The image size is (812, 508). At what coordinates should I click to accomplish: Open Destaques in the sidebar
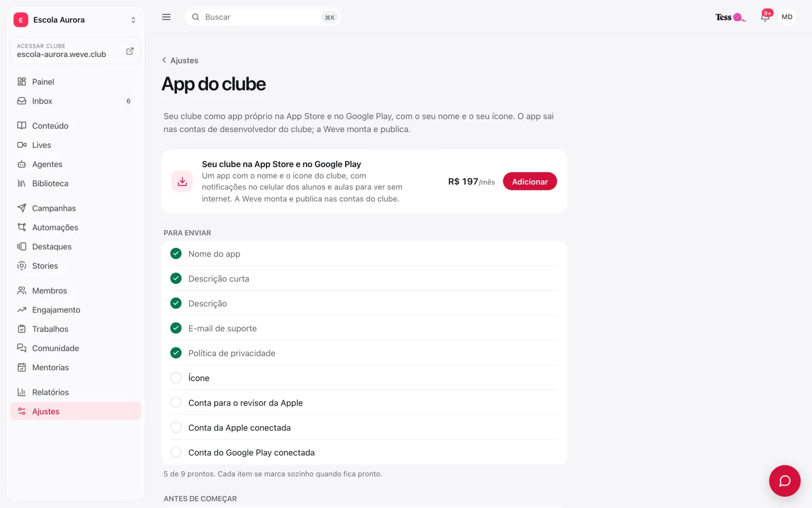coord(75,246)
